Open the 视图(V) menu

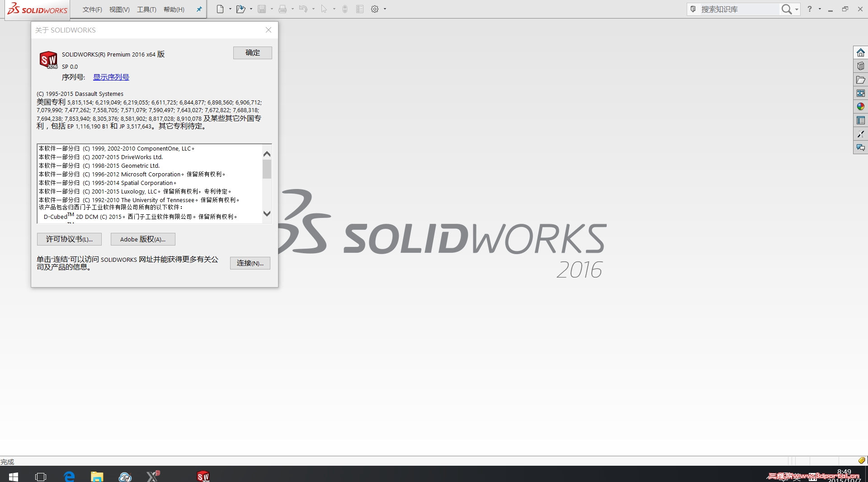point(119,9)
